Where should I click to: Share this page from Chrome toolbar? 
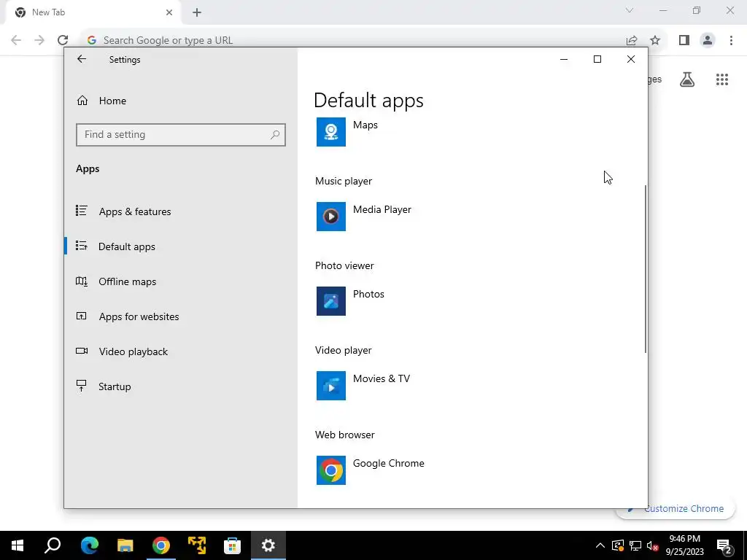pos(632,40)
